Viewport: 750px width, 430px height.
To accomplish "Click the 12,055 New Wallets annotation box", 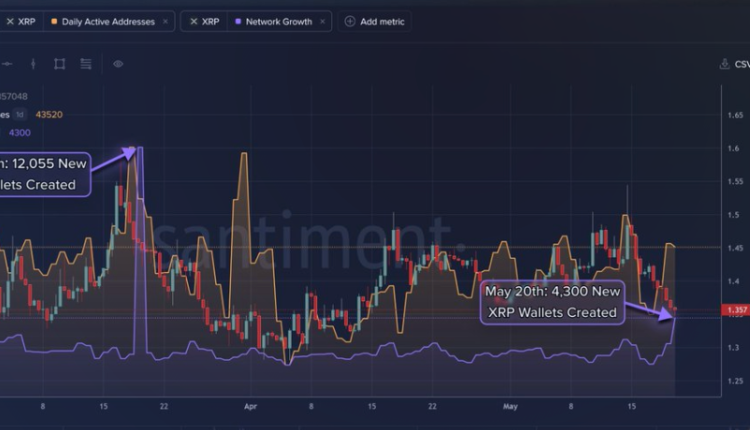I will (x=44, y=174).
